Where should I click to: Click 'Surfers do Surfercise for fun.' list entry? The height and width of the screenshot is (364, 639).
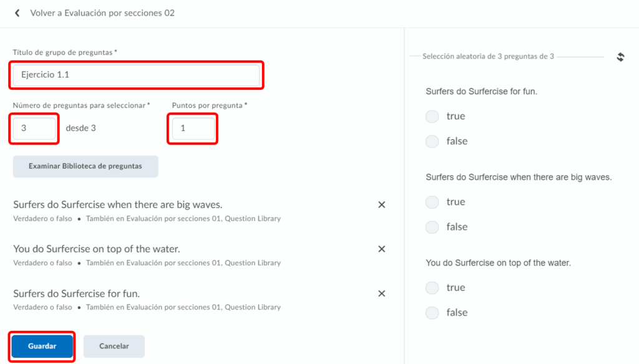coord(76,294)
